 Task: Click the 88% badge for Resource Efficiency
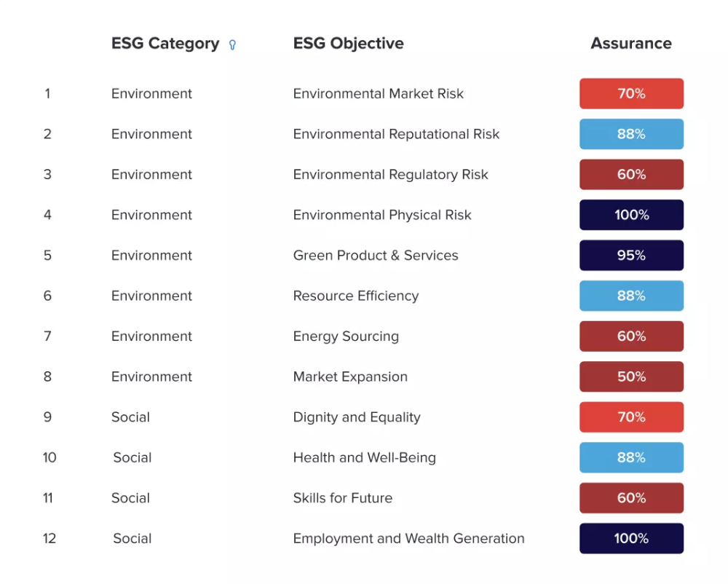coord(630,296)
